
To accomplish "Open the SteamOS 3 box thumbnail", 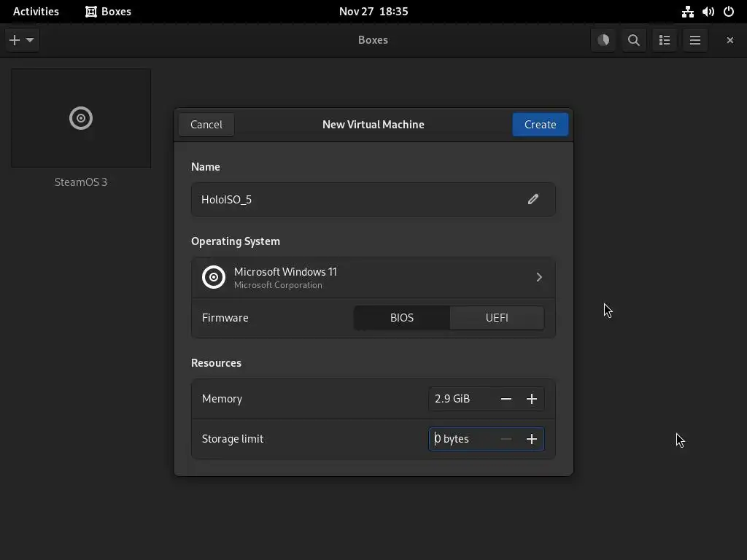I will click(81, 119).
